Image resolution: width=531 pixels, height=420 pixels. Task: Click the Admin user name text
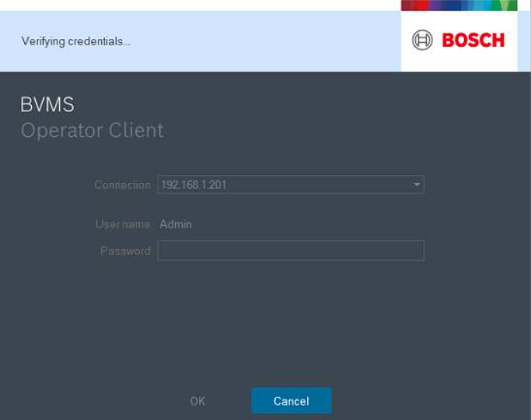pyautogui.click(x=176, y=224)
